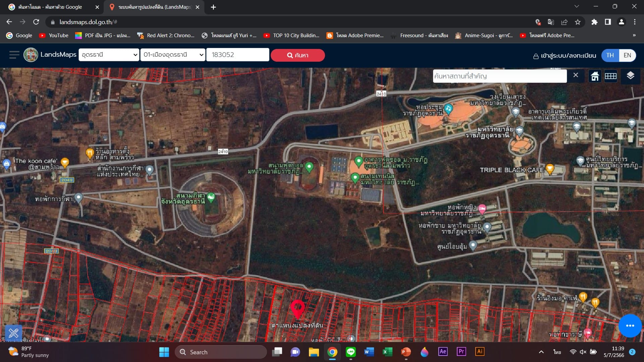Clear the place search with X button
The height and width of the screenshot is (362, 644).
click(576, 75)
